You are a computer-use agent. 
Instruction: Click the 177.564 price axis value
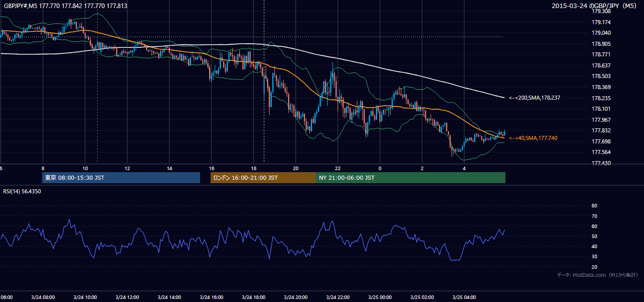coord(600,152)
